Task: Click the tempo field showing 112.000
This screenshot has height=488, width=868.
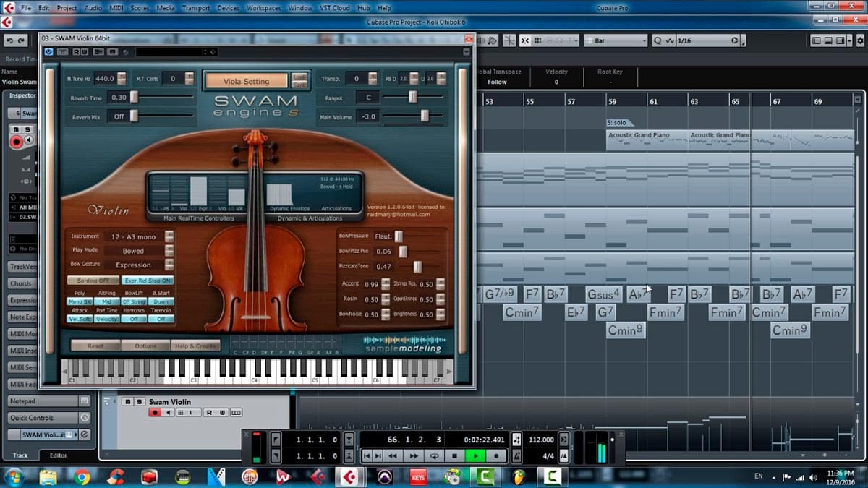Action: pyautogui.click(x=541, y=440)
